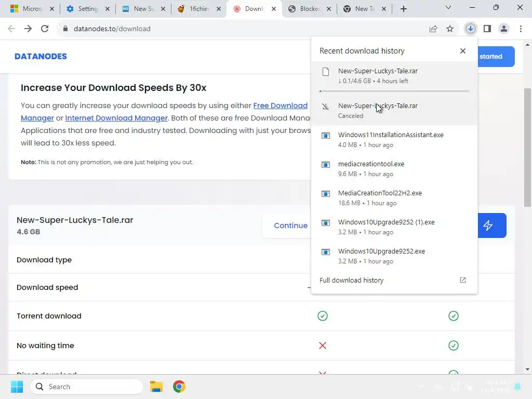Screen dimensions: 532x399
Task: Bookmark this page with the star icon
Action: tap(450, 29)
